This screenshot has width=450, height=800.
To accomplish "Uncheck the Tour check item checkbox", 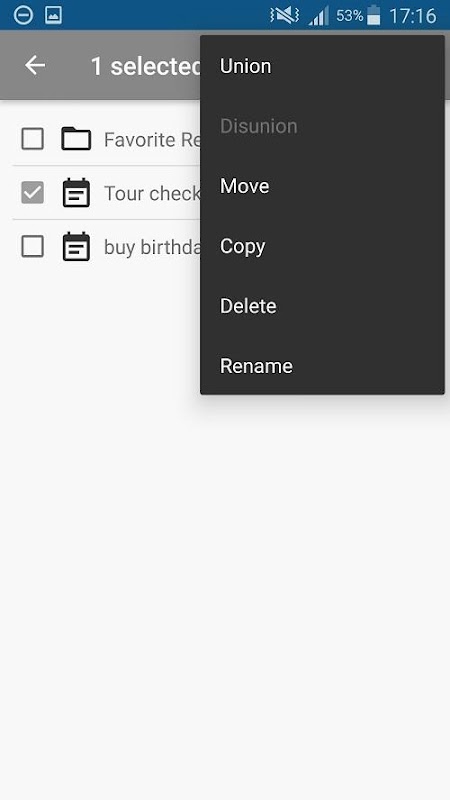I will pyautogui.click(x=32, y=193).
